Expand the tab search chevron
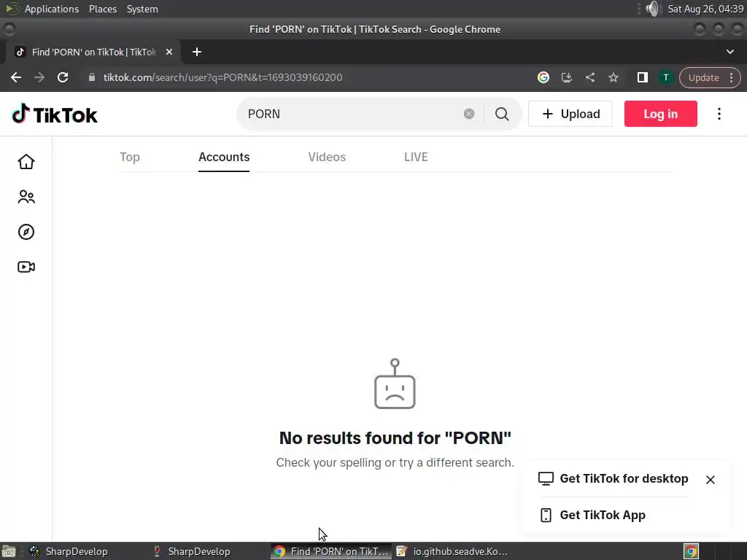This screenshot has height=560, width=747. point(729,52)
